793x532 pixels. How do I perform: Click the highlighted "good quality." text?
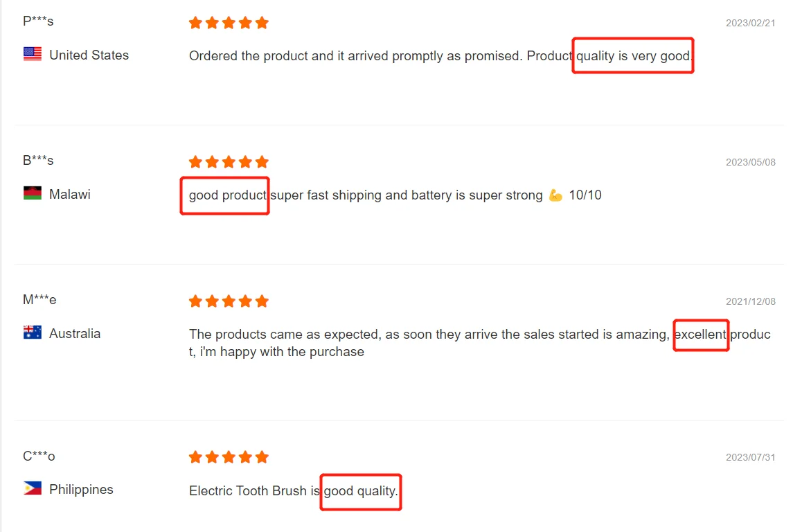(361, 491)
